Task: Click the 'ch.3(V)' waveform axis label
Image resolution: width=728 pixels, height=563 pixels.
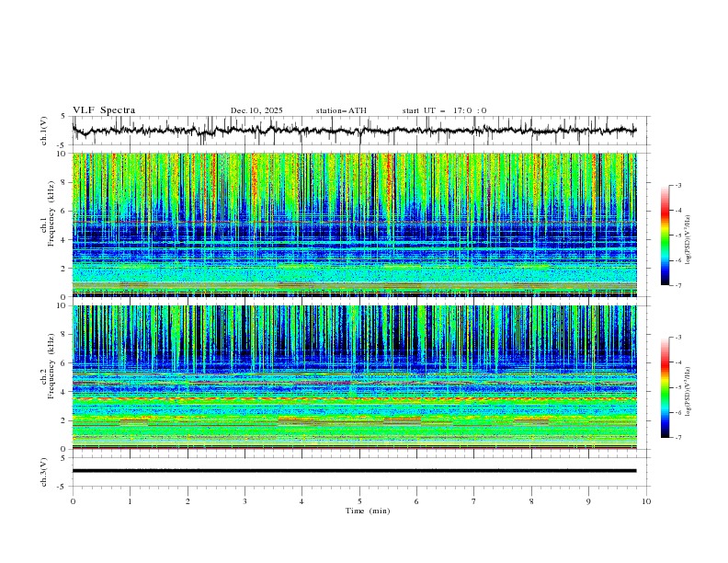Action: point(44,472)
